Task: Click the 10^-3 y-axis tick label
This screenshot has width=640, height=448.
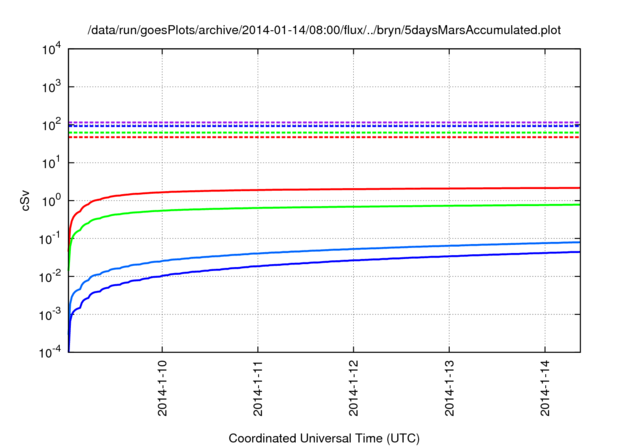Action: [50, 314]
